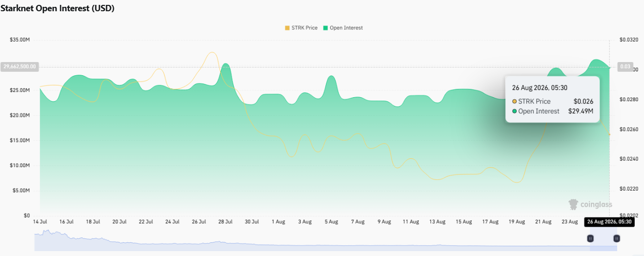Click the 20 Jul date axis label
This screenshot has height=256, width=644.
tap(120, 221)
